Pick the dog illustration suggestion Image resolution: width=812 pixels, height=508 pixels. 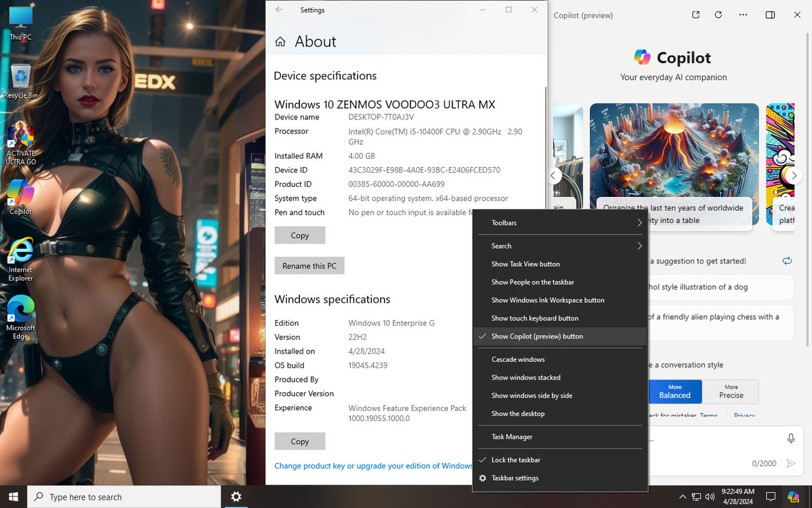[x=720, y=287]
